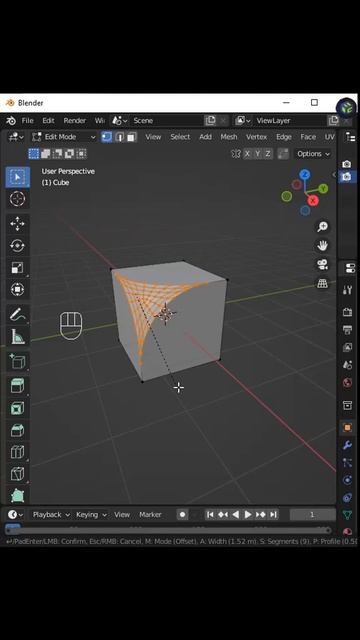The height and width of the screenshot is (640, 360).
Task: Open the World properties tab
Action: point(347,382)
